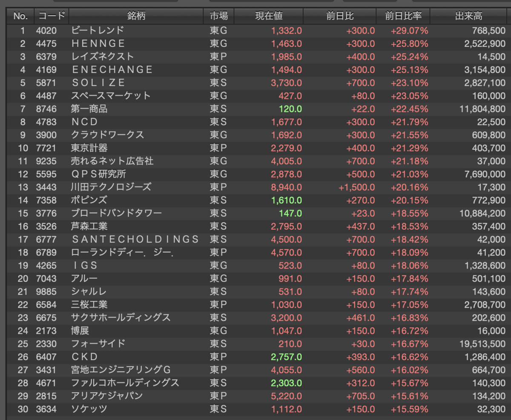Click the 川田テクノロジーズ name
Image resolution: width=511 pixels, height=420 pixels.
click(x=111, y=187)
